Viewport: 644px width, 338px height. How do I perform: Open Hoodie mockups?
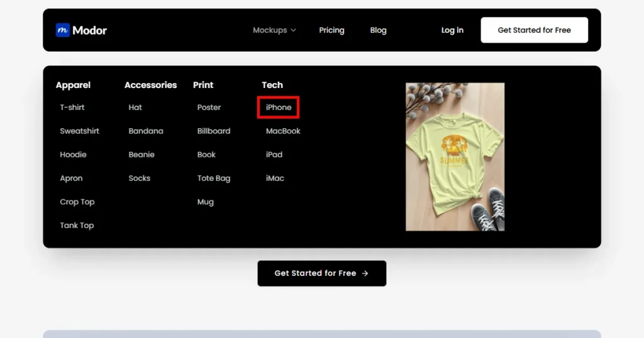pyautogui.click(x=73, y=155)
